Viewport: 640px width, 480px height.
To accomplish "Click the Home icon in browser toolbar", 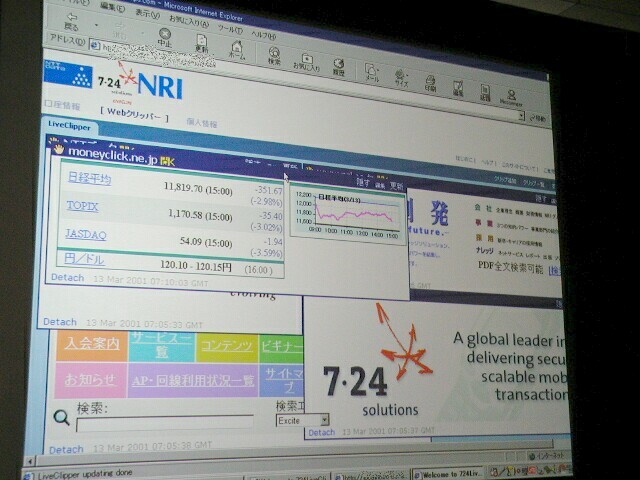I will coord(237,50).
